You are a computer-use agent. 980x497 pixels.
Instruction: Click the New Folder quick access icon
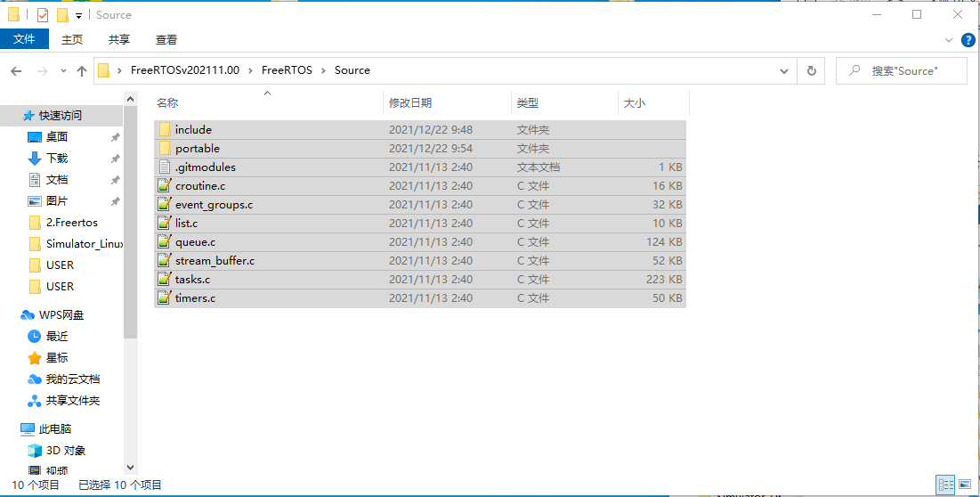click(62, 15)
